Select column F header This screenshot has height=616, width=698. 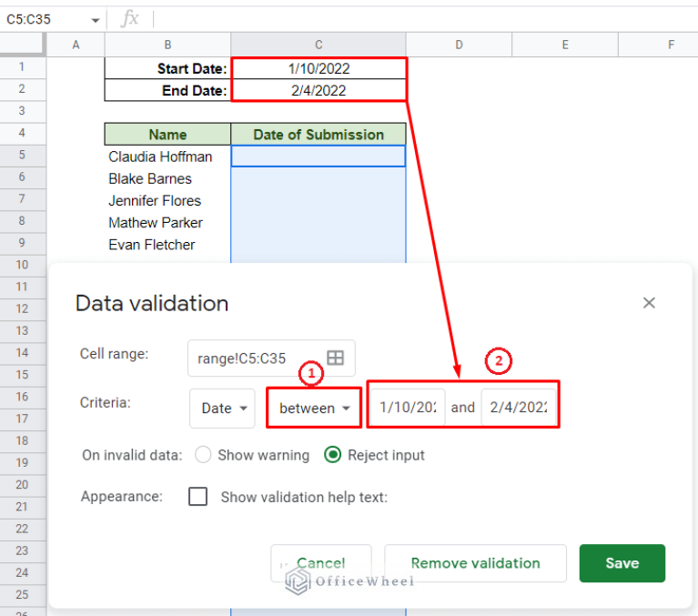tap(658, 45)
